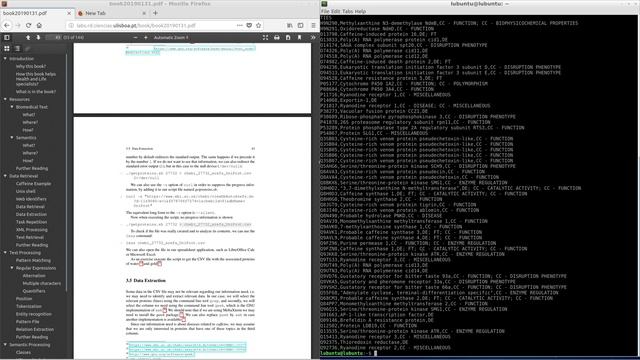The image size is (640, 360).
Task: Open Tabs menu in terminal window
Action: point(347,11)
